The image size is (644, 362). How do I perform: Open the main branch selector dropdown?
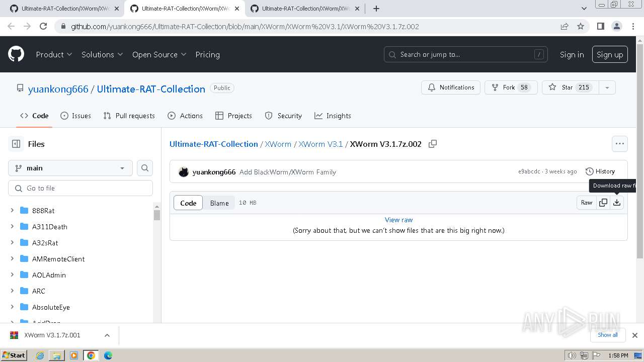point(70,168)
